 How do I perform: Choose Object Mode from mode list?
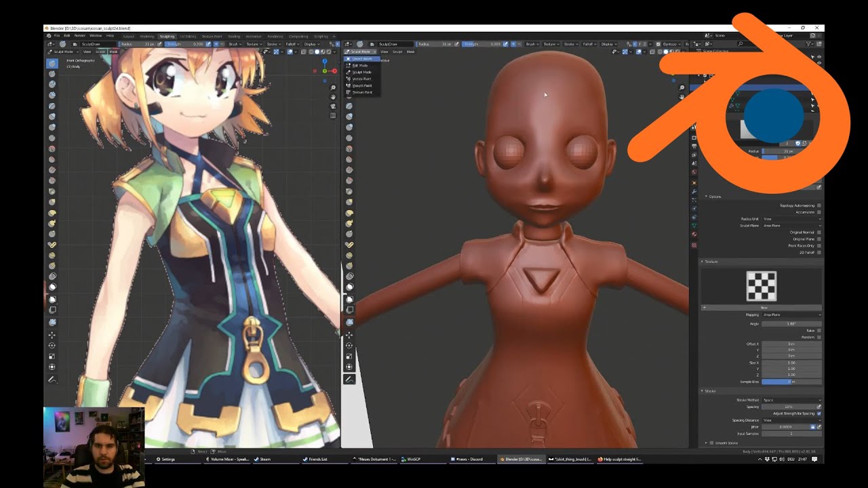361,58
